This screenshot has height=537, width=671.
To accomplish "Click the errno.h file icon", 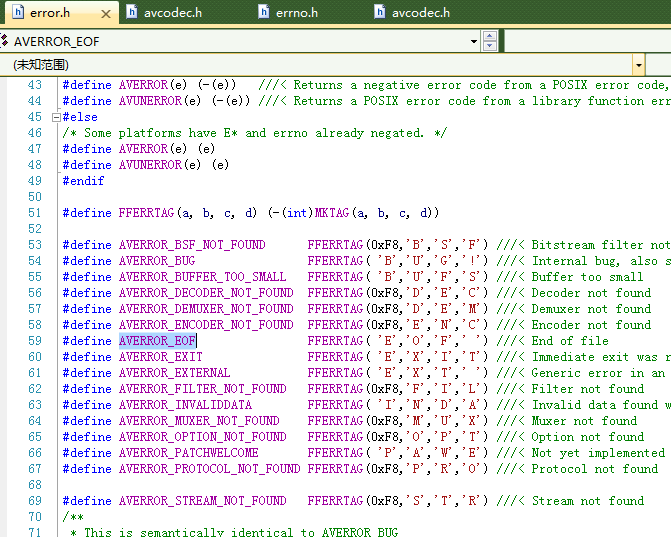I will 264,12.
